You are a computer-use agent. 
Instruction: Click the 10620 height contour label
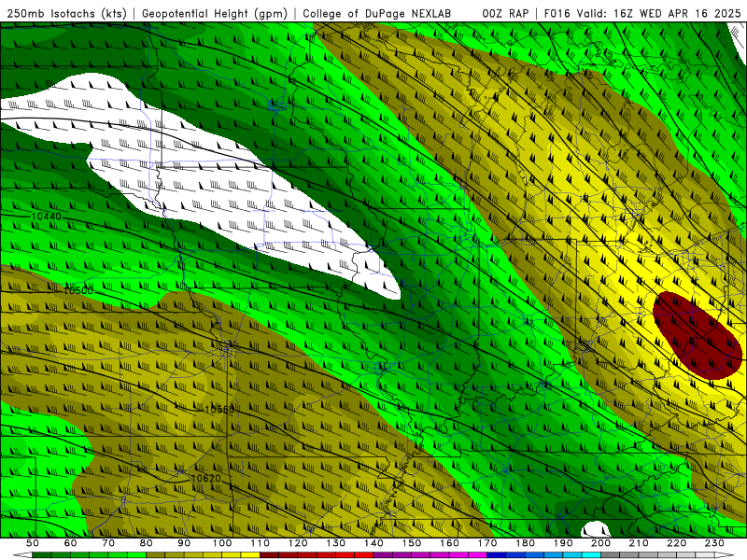click(x=205, y=478)
